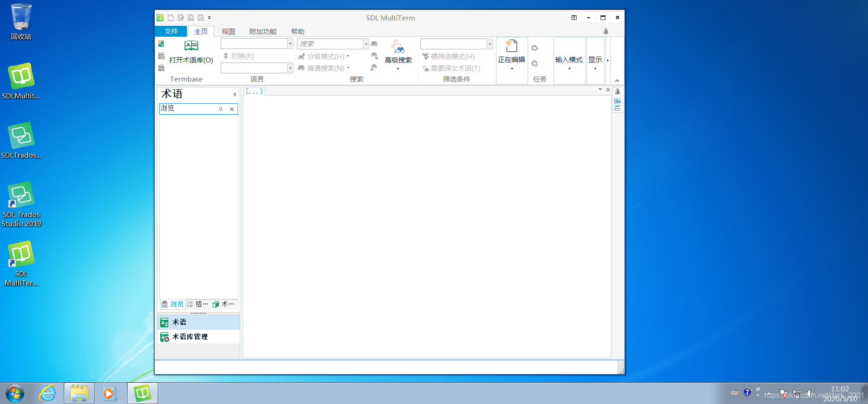Expand the search field history dropdown
Image resolution: width=868 pixels, height=404 pixels.
(366, 43)
